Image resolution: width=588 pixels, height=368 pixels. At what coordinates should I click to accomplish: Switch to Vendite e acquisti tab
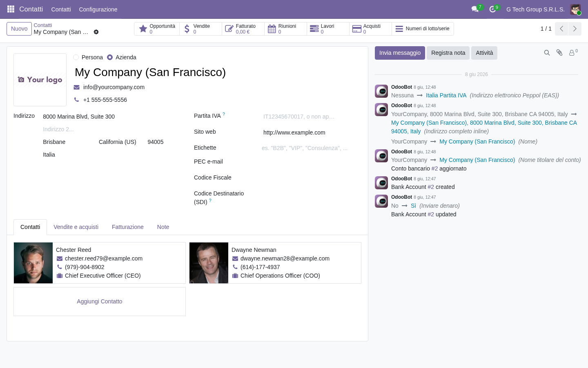76,227
